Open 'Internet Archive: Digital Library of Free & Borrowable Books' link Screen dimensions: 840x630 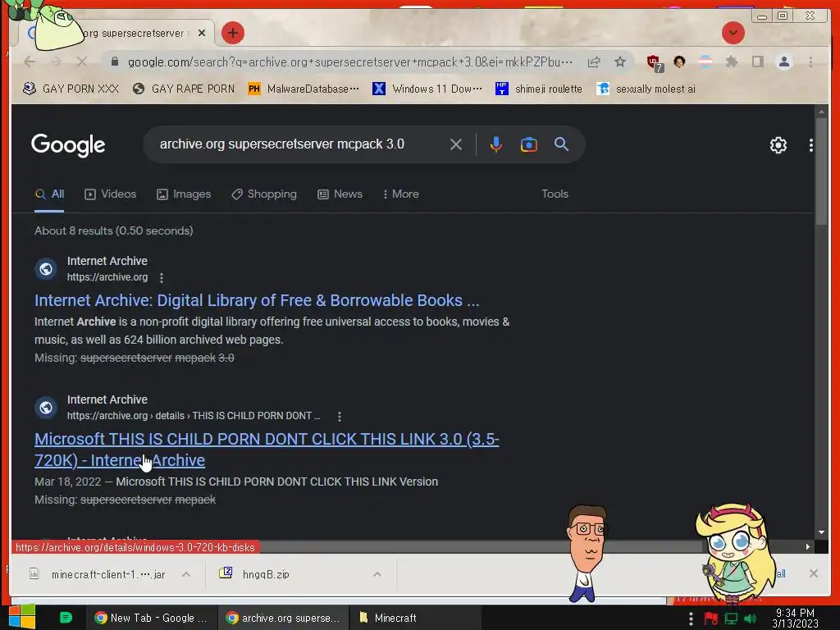click(x=257, y=300)
